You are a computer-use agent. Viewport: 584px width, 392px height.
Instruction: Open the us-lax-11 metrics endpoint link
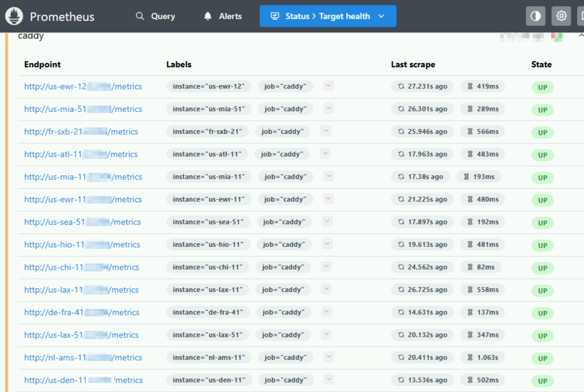tap(81, 290)
